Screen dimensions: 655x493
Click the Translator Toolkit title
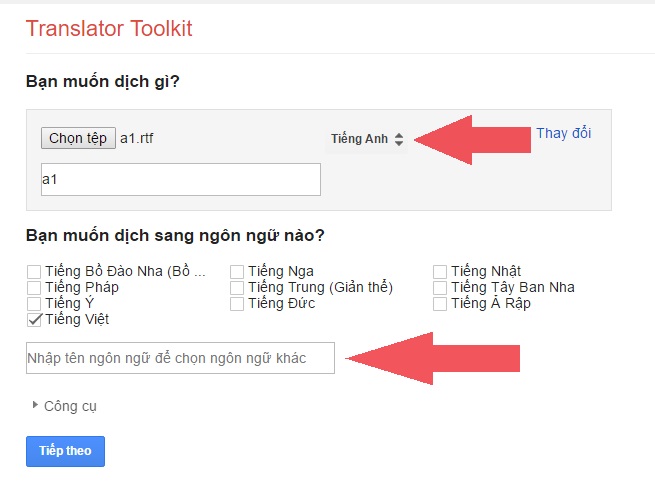tap(109, 29)
